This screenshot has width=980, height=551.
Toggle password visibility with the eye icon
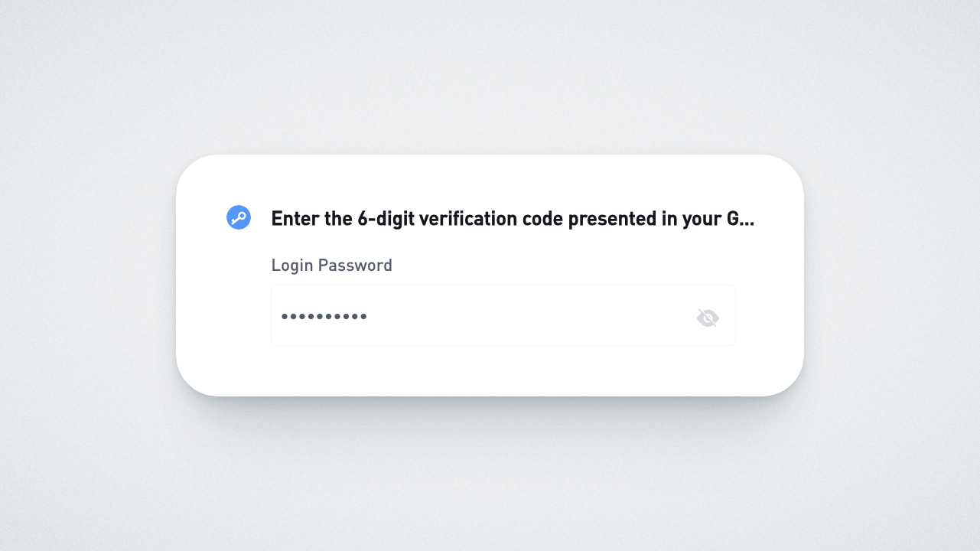(x=708, y=318)
